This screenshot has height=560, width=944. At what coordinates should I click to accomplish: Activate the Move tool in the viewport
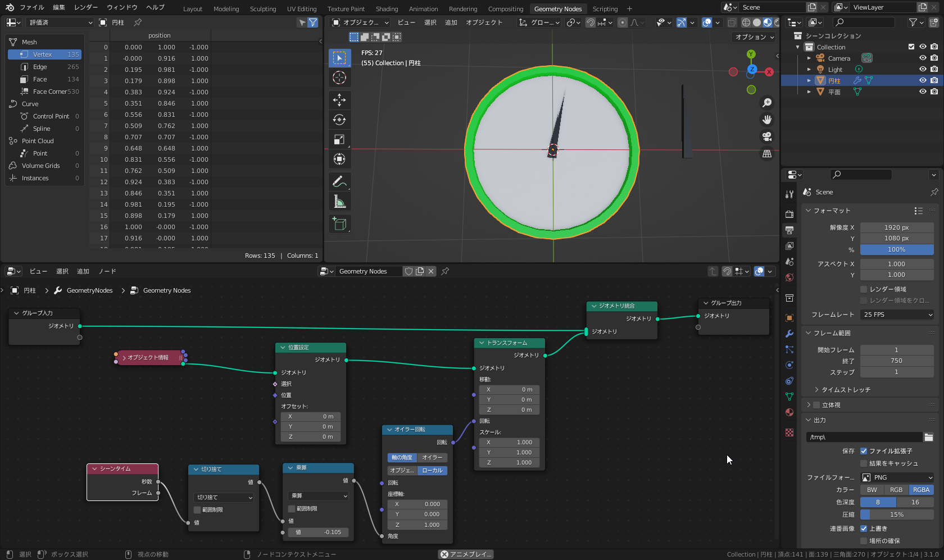point(339,100)
